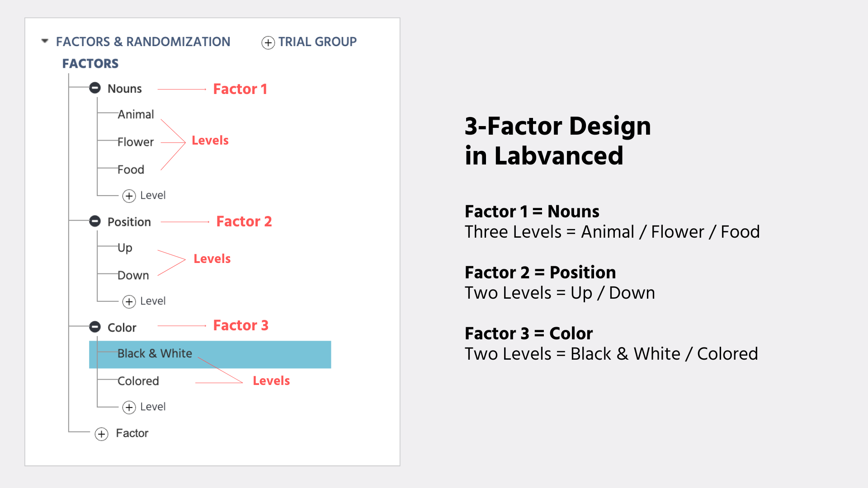This screenshot has height=488, width=868.
Task: Click the plus Level icon under Food
Action: pos(130,196)
